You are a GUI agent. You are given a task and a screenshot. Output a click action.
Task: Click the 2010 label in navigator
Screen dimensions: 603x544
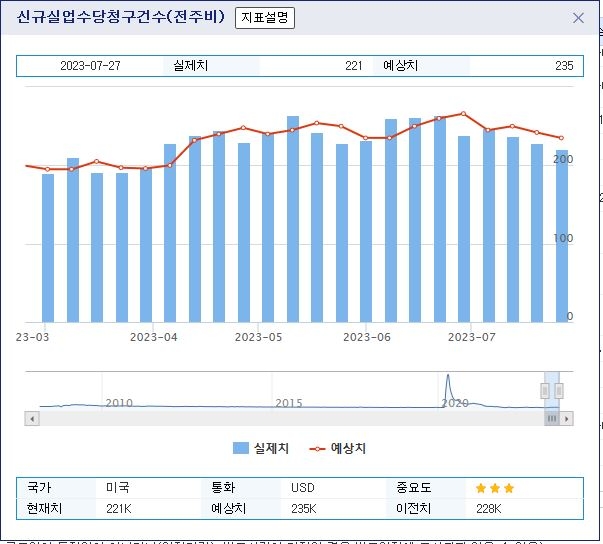[119, 403]
